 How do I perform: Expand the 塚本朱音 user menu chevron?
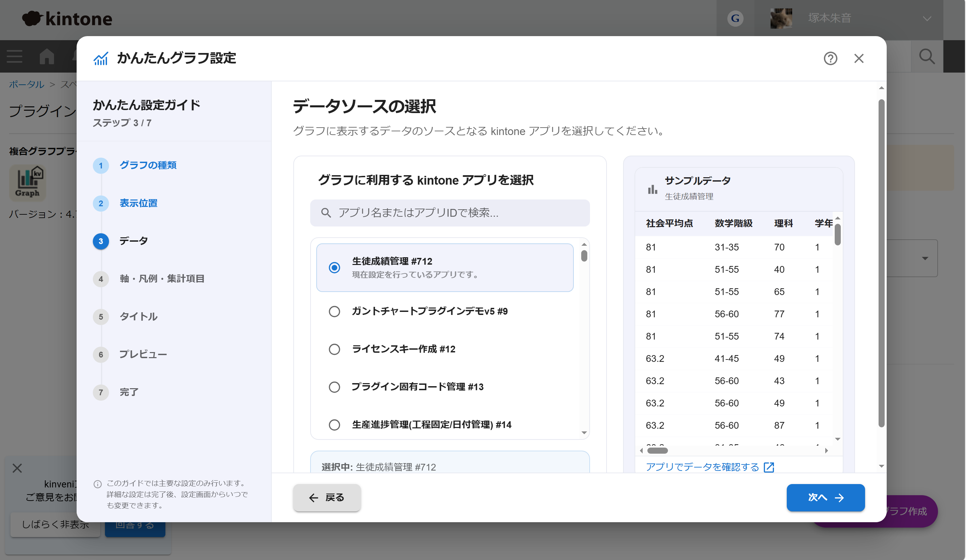click(x=927, y=19)
